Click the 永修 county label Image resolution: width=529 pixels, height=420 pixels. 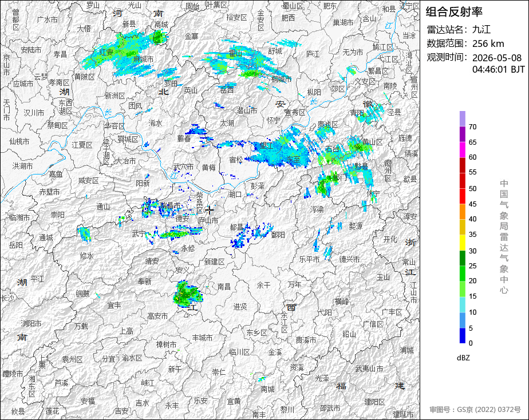point(188,248)
